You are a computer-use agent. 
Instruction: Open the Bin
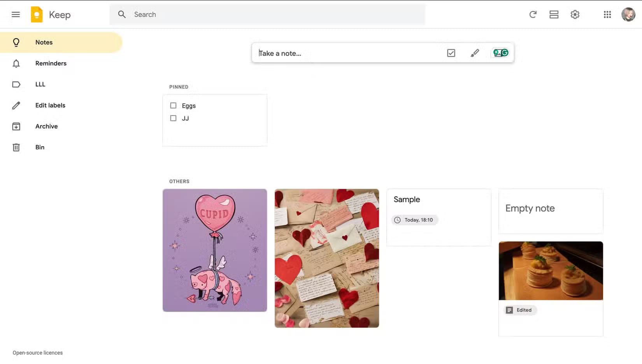(x=61, y=147)
